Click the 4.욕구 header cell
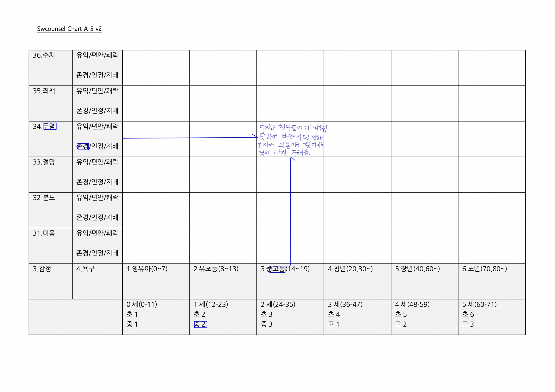This screenshot has width=555, height=392. point(85,269)
